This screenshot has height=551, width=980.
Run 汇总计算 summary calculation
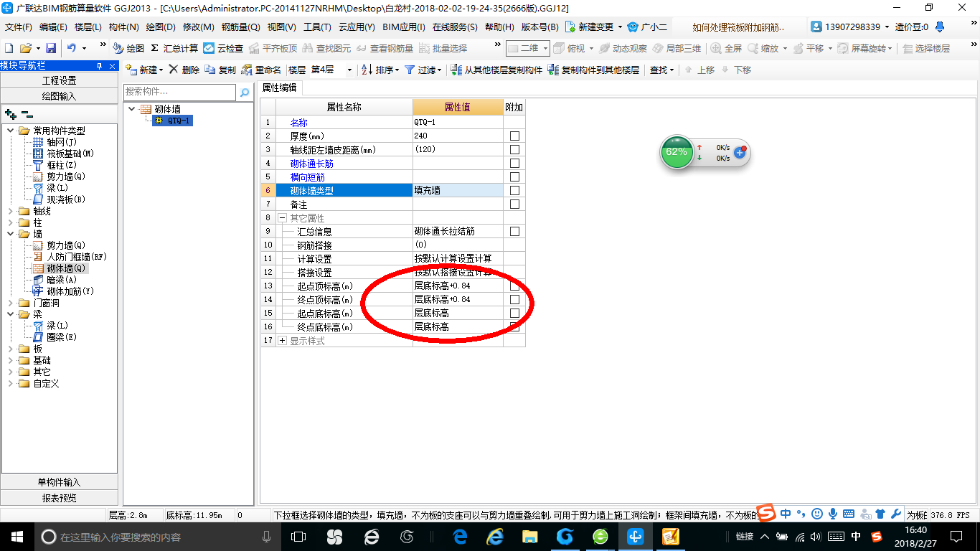pyautogui.click(x=174, y=48)
